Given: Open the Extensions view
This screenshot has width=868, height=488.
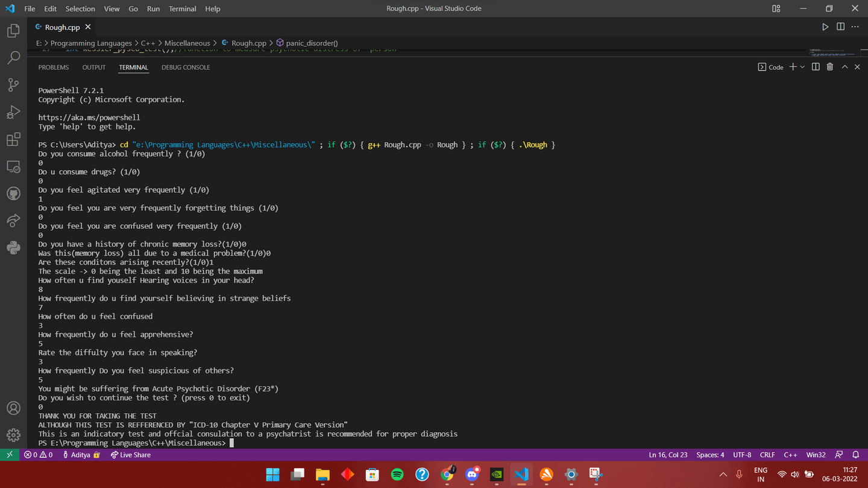Looking at the screenshot, I should coord(13,140).
